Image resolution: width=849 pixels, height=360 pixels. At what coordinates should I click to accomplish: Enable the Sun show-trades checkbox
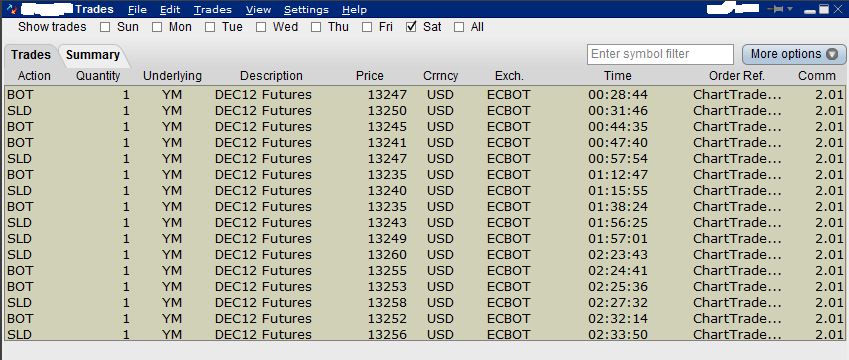[105, 27]
